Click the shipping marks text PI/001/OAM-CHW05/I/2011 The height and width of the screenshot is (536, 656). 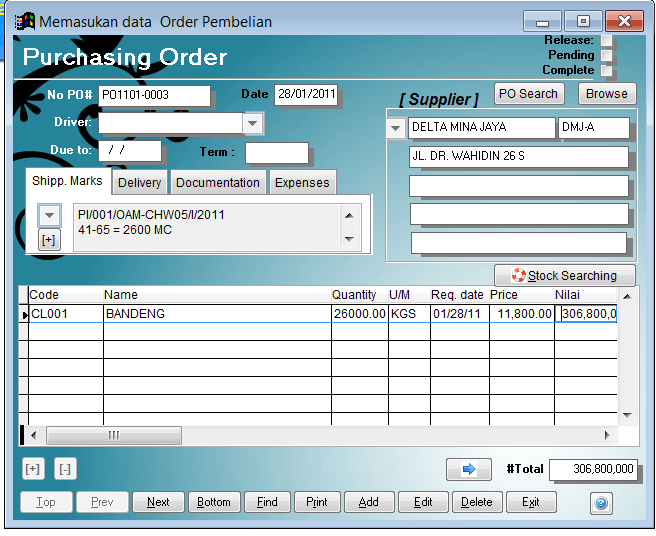click(151, 215)
